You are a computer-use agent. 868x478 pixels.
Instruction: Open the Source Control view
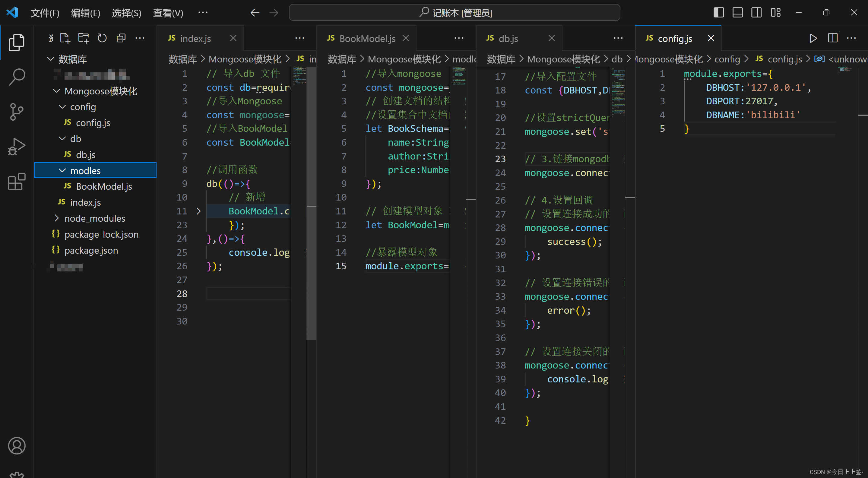pos(16,112)
